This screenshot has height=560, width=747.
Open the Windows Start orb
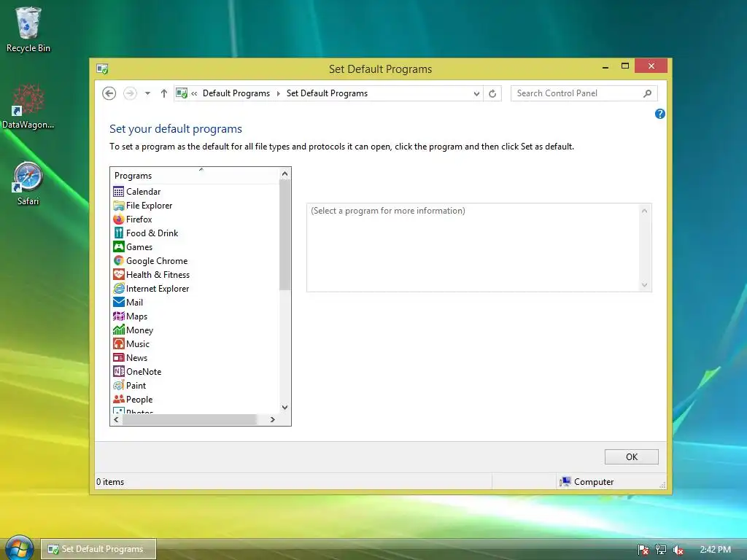pos(20,548)
